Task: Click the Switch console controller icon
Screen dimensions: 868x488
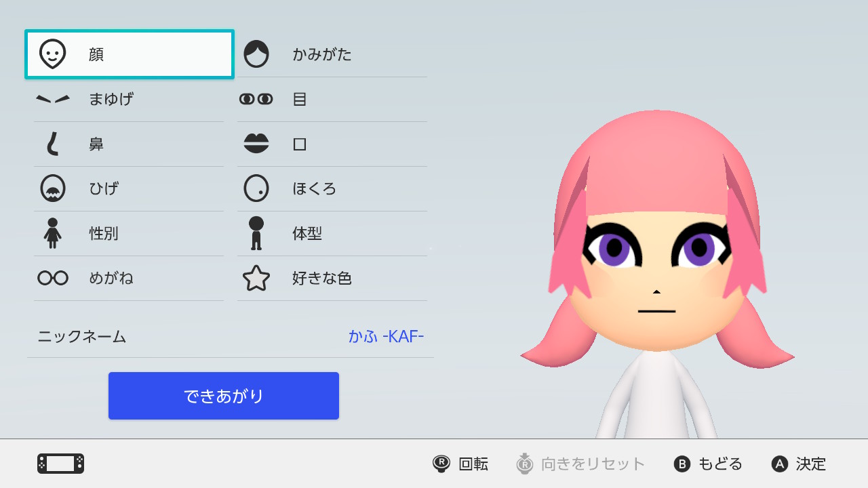Action: tap(60, 464)
